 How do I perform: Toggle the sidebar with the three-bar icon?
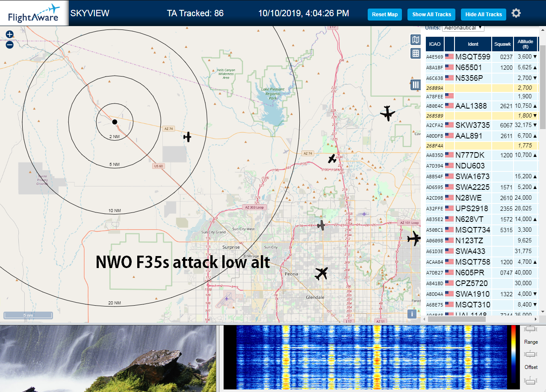415,85
